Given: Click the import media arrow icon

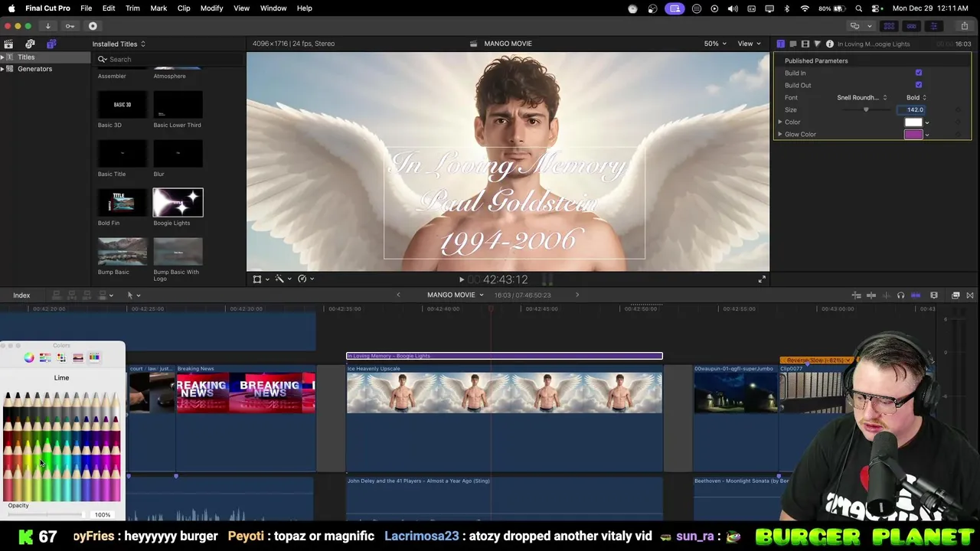Looking at the screenshot, I should click(x=47, y=26).
